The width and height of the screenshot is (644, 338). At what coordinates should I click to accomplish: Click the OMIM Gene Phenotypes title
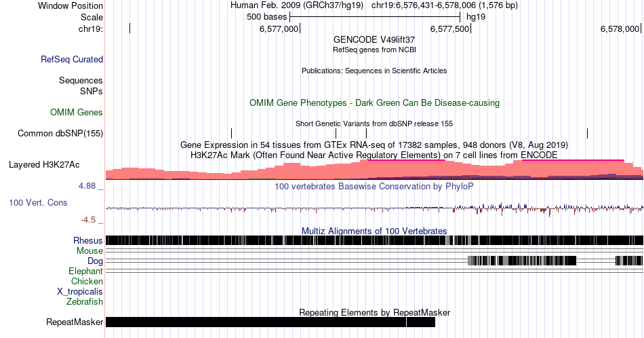[x=374, y=102]
